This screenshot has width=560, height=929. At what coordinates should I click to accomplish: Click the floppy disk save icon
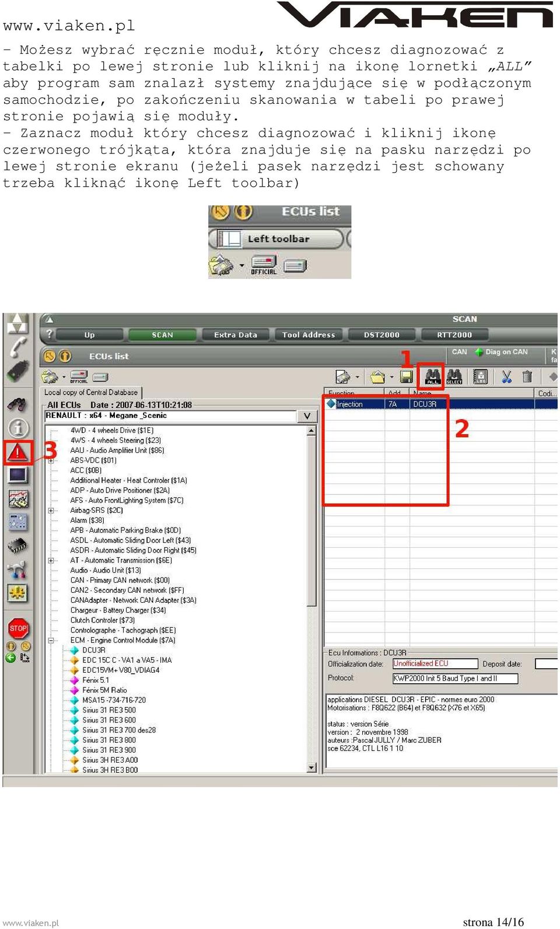[407, 377]
